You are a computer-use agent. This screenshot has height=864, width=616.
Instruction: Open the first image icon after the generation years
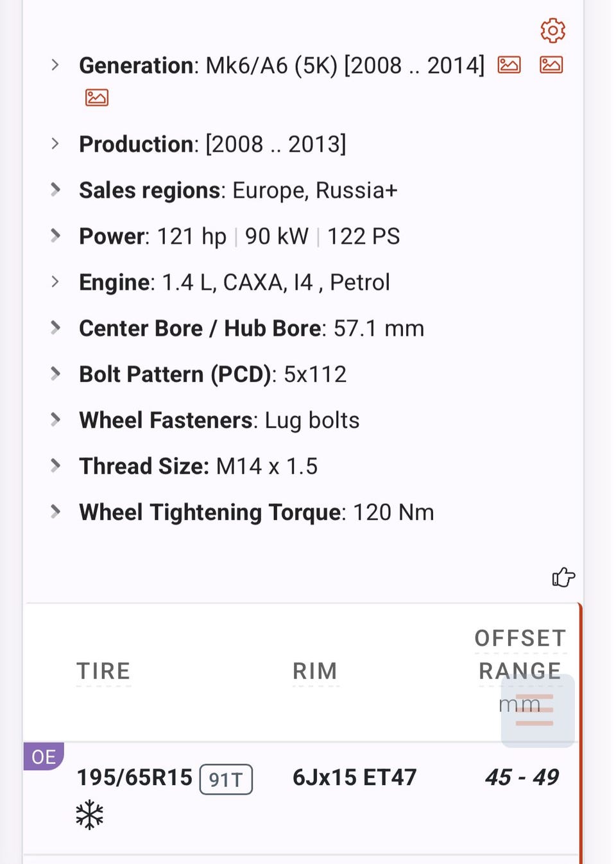pos(509,65)
